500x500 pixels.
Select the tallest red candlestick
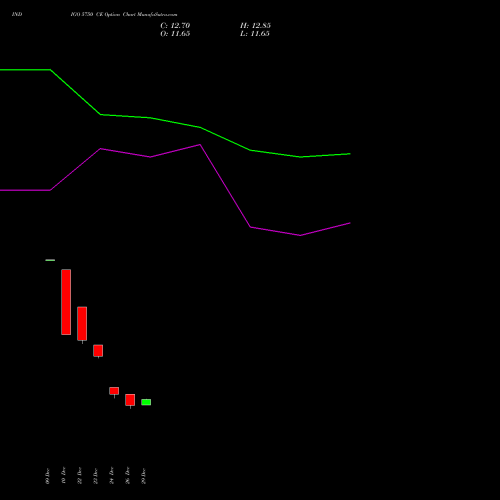point(66,302)
